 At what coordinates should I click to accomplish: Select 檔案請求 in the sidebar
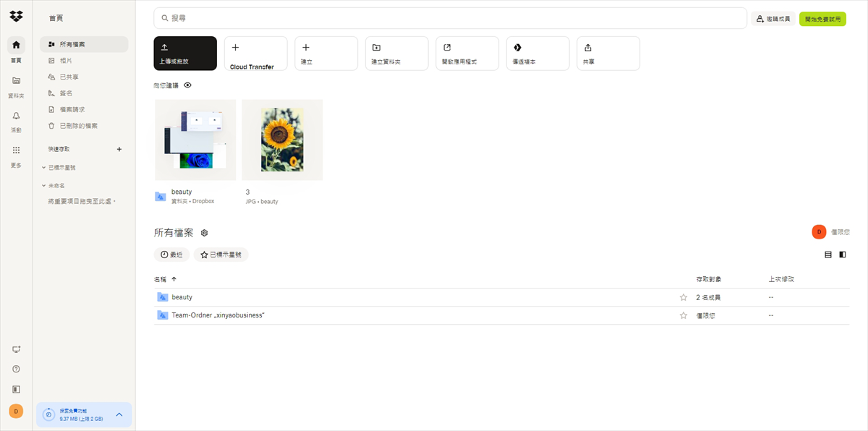84,109
